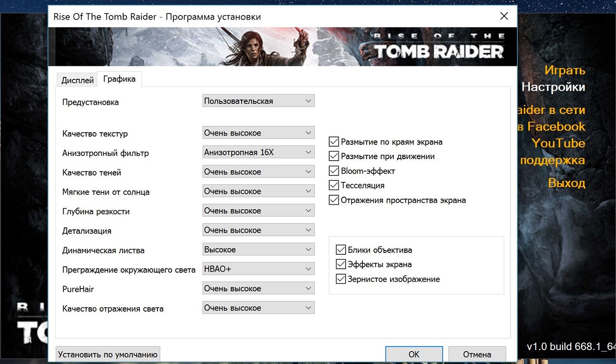The width and height of the screenshot is (616, 364).
Task: Click the Tomb Raider banner image
Action: click(x=282, y=46)
